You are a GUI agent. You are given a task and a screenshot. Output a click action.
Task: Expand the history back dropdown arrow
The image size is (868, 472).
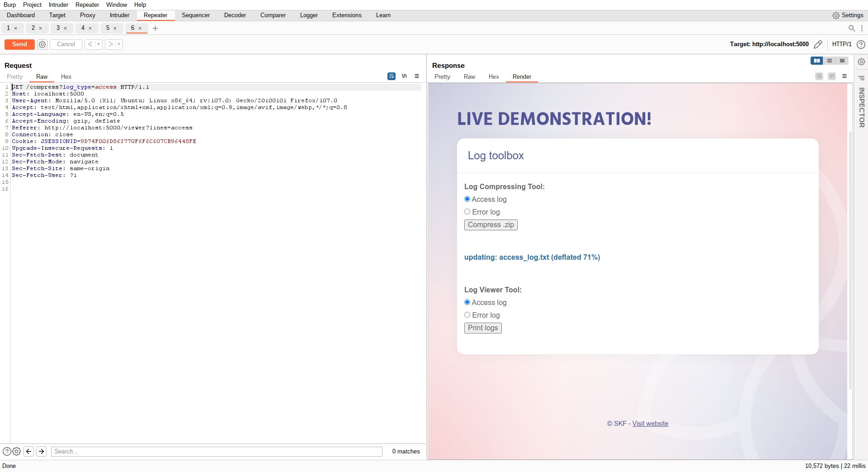99,44
